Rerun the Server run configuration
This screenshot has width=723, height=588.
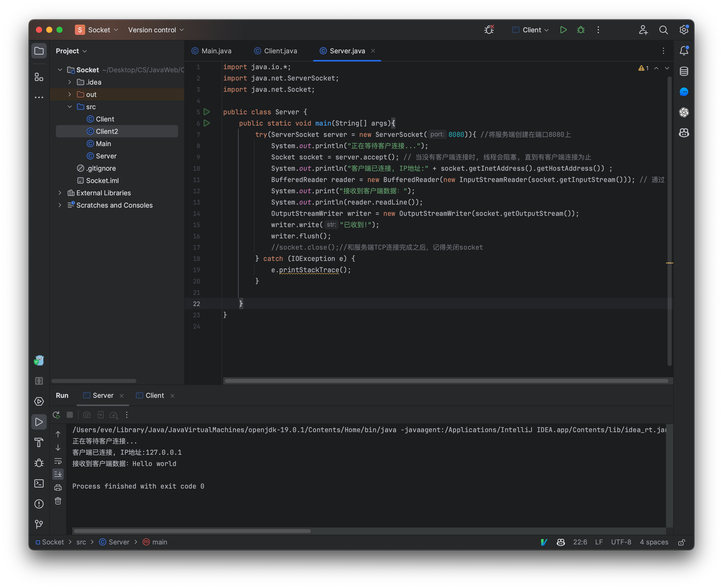click(56, 414)
